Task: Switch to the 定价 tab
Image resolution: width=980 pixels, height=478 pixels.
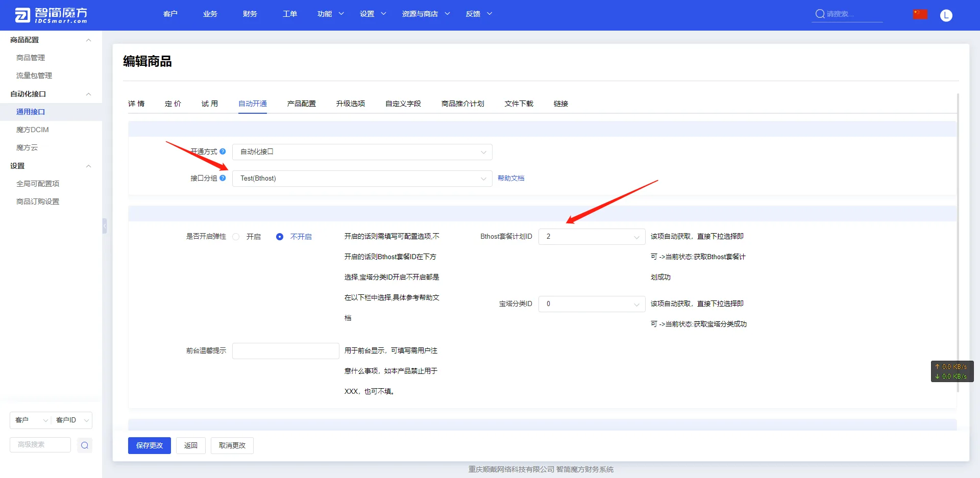Action: [x=173, y=104]
